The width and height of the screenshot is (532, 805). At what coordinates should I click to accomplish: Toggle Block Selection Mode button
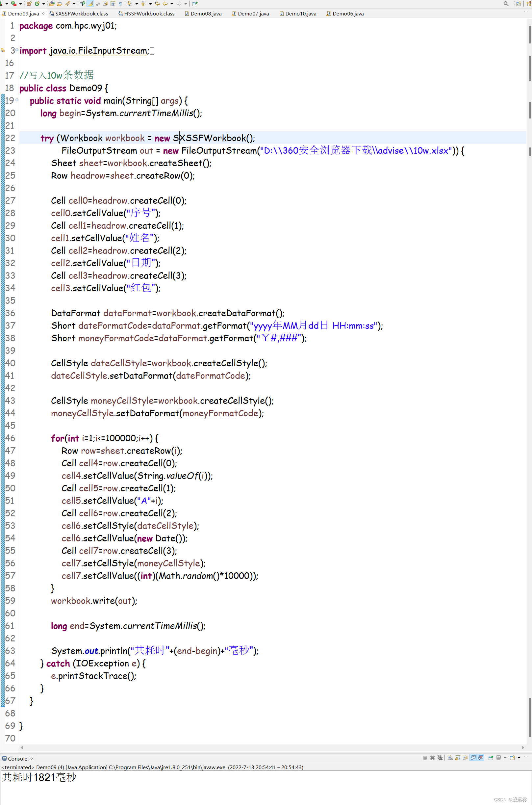click(x=113, y=4)
